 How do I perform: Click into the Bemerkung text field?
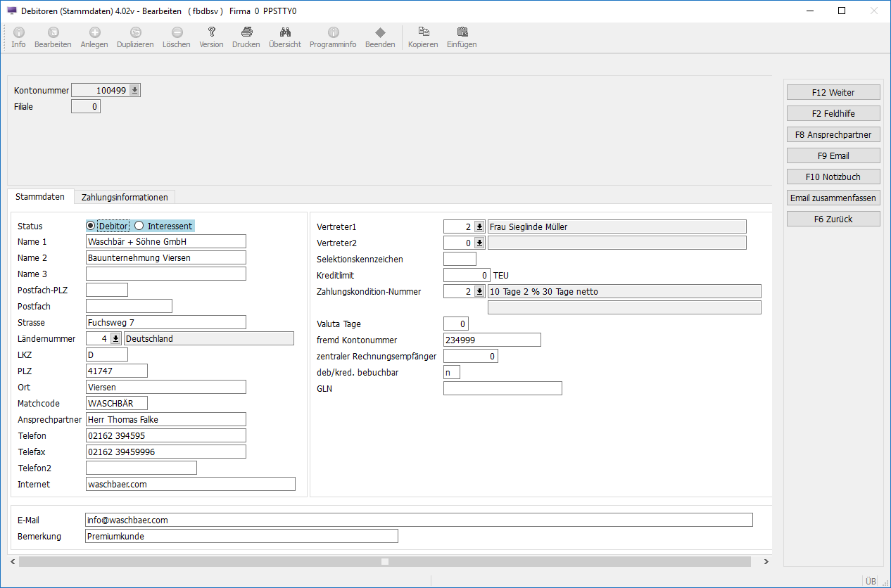[x=241, y=536]
